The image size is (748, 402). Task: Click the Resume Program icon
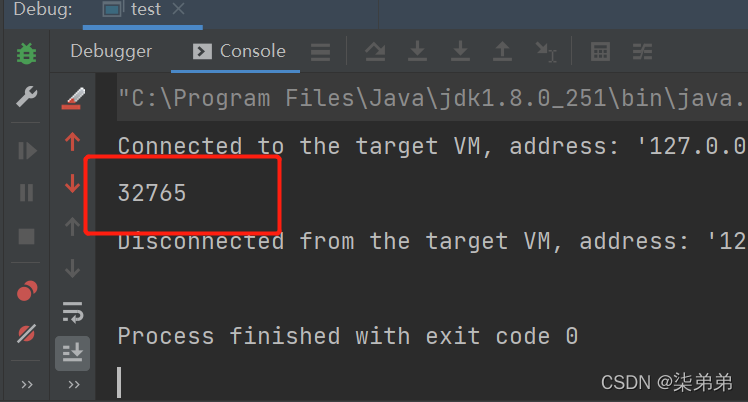tap(27, 151)
